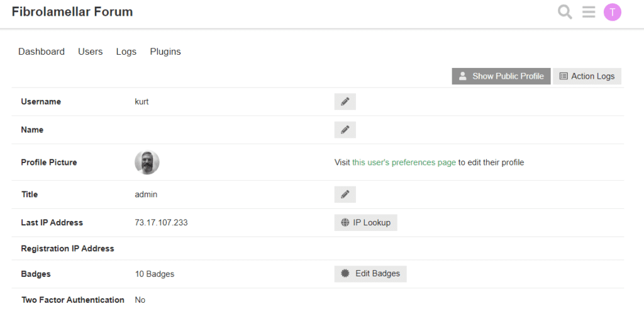Follow the user's preferences page link
The width and height of the screenshot is (644, 316).
pyautogui.click(x=404, y=162)
